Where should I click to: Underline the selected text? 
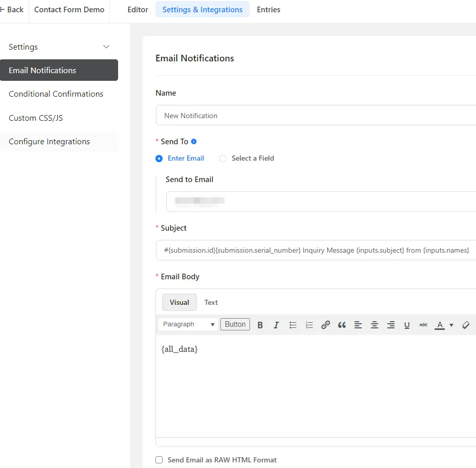407,325
